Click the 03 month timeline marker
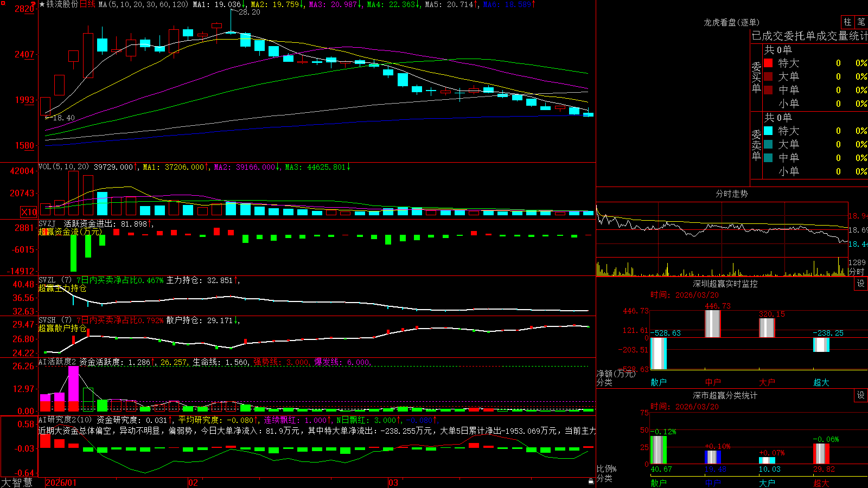868x488 pixels. pos(393,483)
